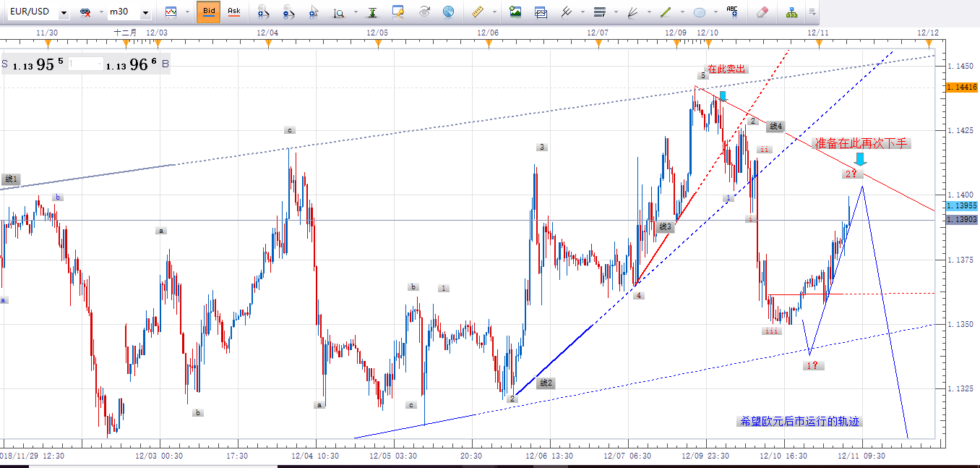Click the red 1? wave label
Viewport: 980px width, 468px height.
(813, 365)
